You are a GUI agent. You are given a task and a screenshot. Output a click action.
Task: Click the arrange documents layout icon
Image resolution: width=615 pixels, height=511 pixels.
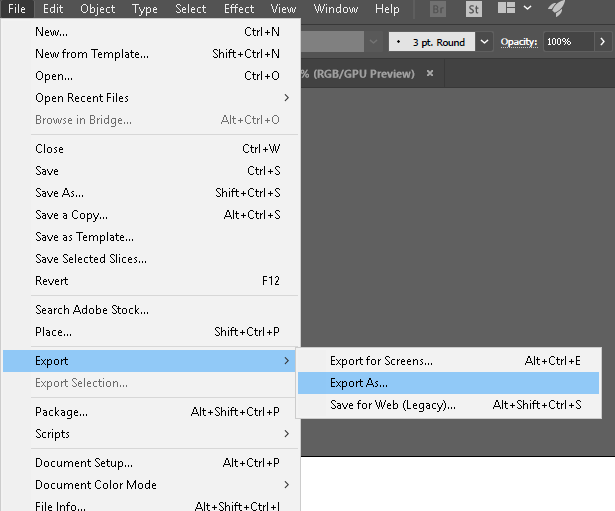point(506,8)
